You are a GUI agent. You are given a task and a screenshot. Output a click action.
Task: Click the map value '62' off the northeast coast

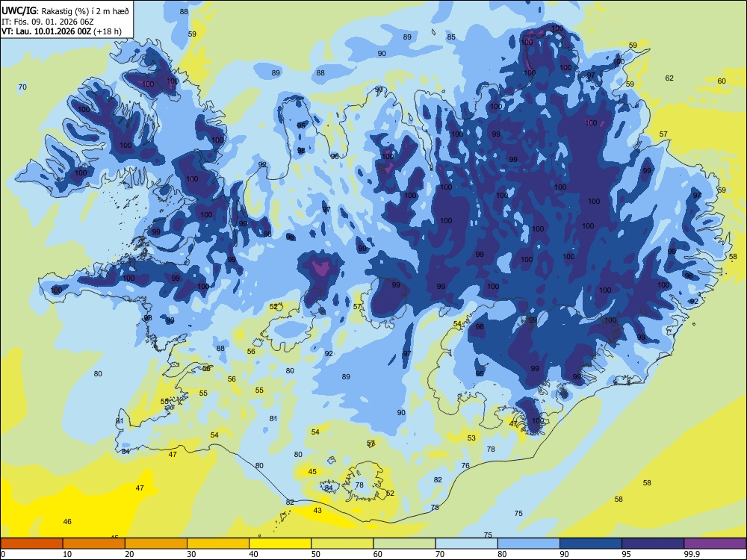pyautogui.click(x=669, y=78)
